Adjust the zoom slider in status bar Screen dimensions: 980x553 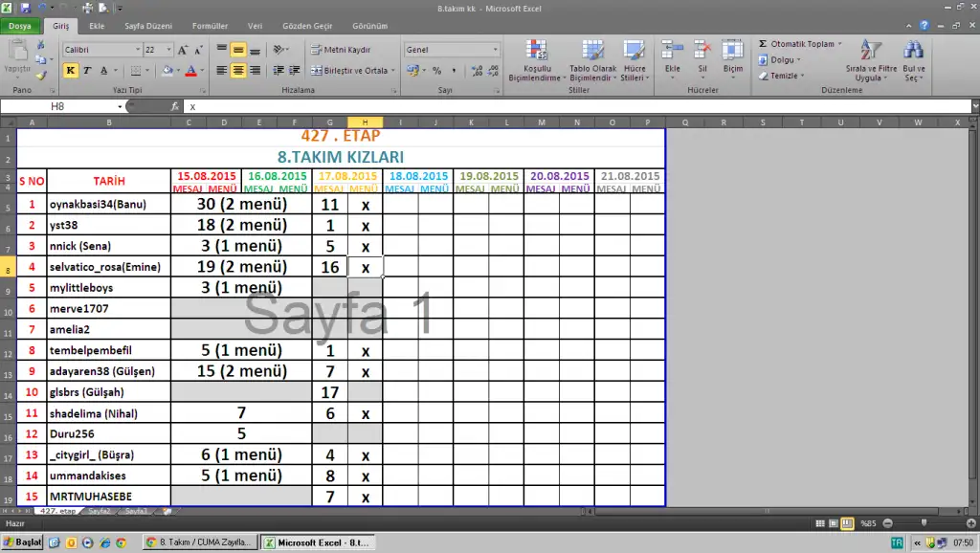point(924,523)
